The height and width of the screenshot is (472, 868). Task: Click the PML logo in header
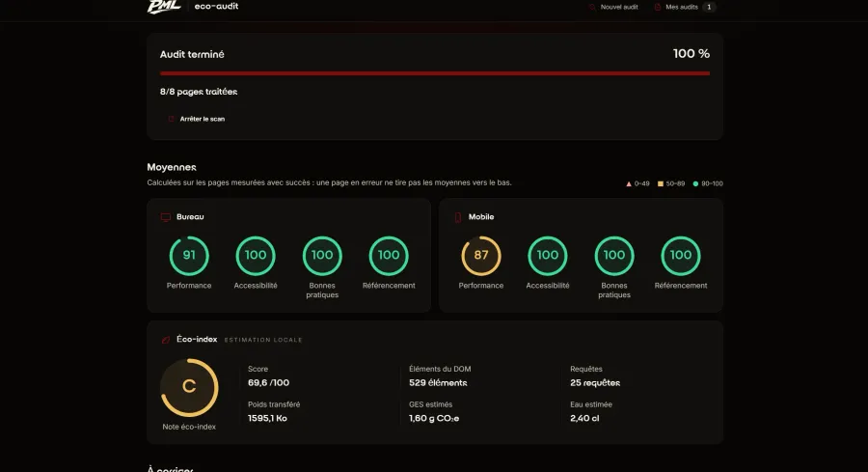click(164, 6)
